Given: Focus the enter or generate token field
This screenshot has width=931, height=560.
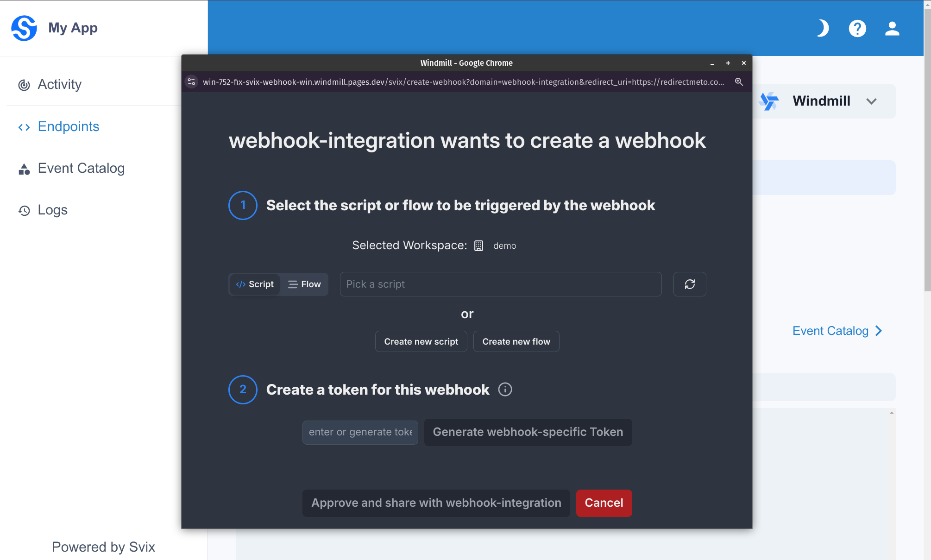Looking at the screenshot, I should [360, 432].
